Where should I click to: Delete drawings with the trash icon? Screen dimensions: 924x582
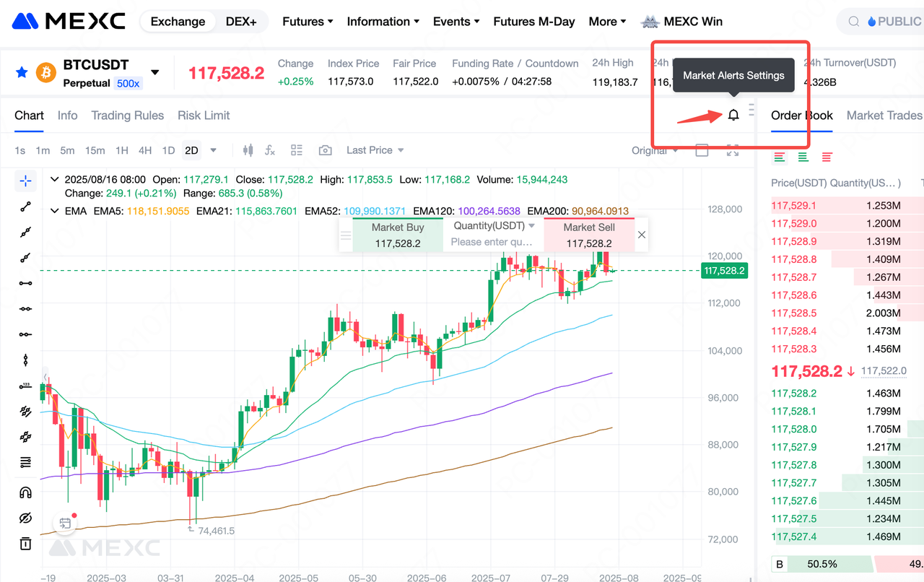coord(25,543)
